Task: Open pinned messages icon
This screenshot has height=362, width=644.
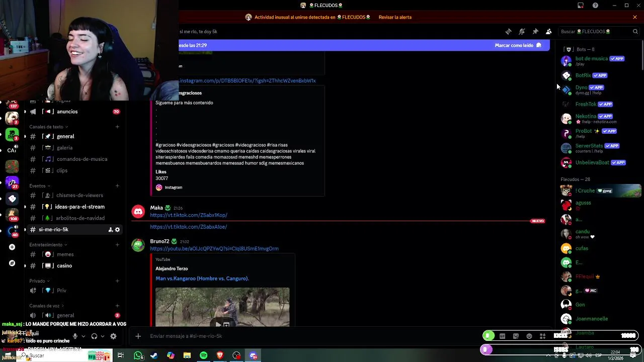Action: [x=535, y=31]
